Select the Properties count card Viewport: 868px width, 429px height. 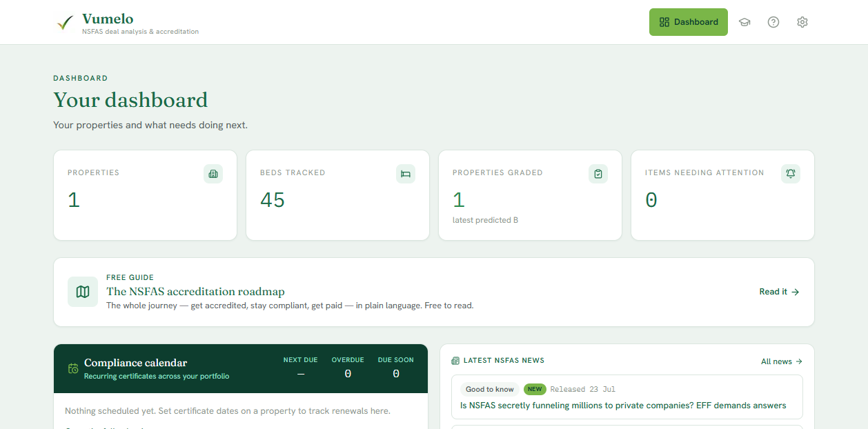coord(145,195)
